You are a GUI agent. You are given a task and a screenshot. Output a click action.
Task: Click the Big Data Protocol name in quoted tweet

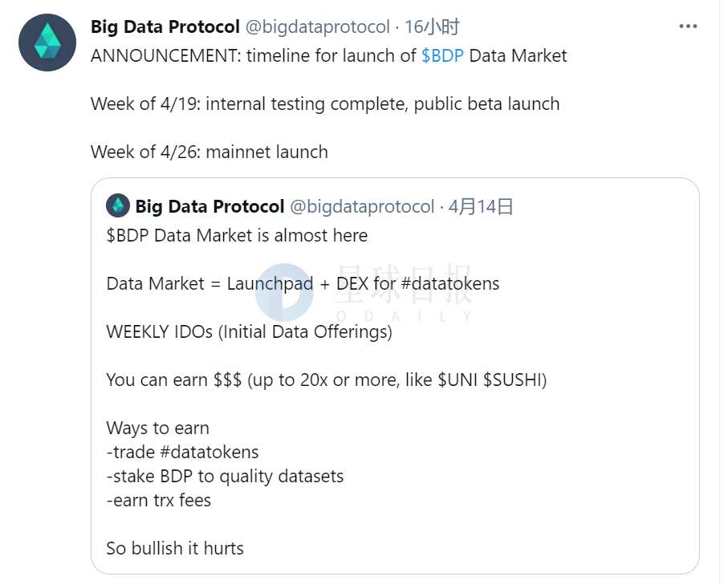(209, 206)
